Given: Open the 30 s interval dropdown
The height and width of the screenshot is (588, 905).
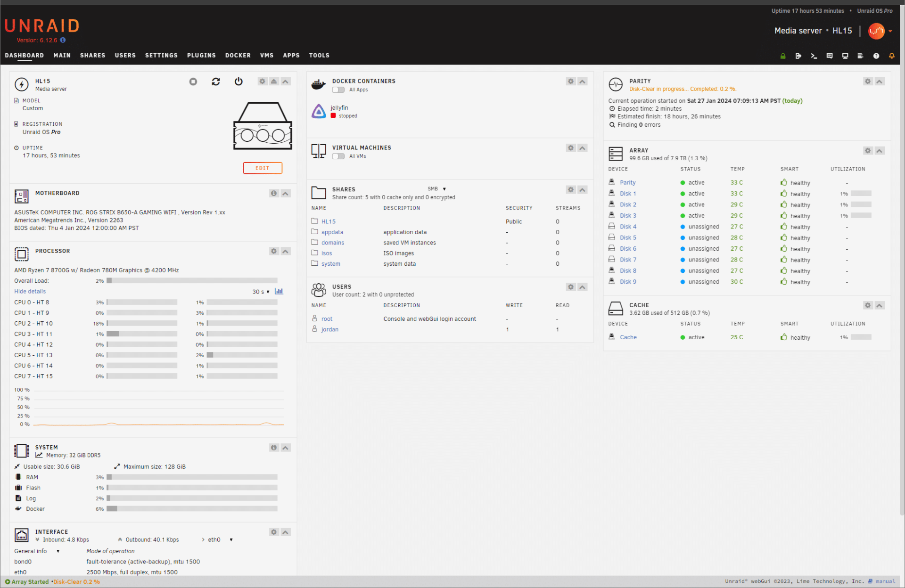Looking at the screenshot, I should [x=261, y=292].
